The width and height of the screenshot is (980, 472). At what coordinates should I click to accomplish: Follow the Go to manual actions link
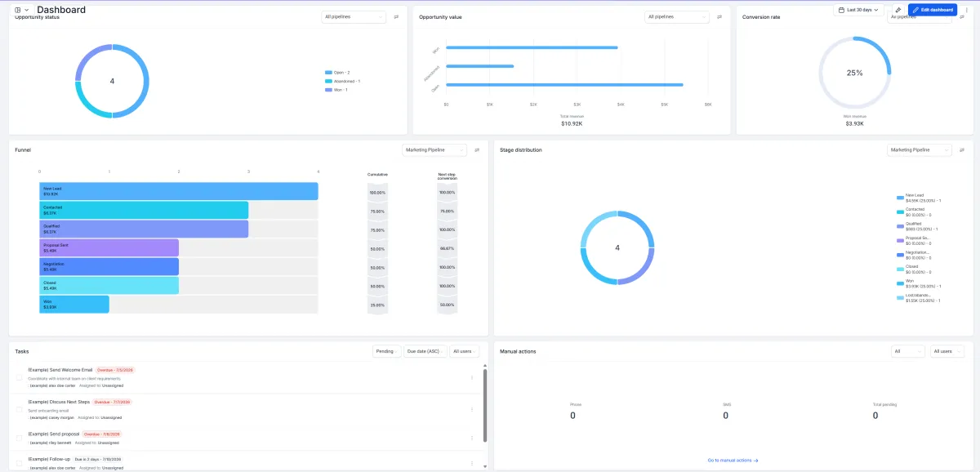click(733, 461)
